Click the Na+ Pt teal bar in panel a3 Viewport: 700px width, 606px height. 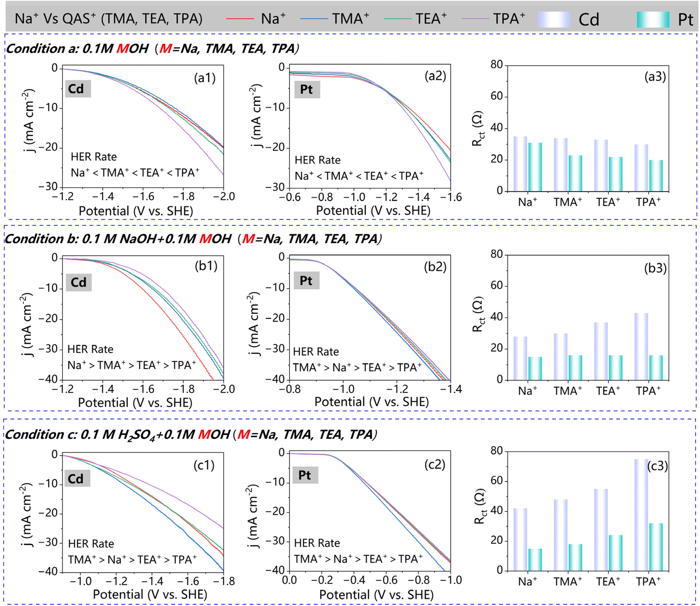[x=535, y=167]
